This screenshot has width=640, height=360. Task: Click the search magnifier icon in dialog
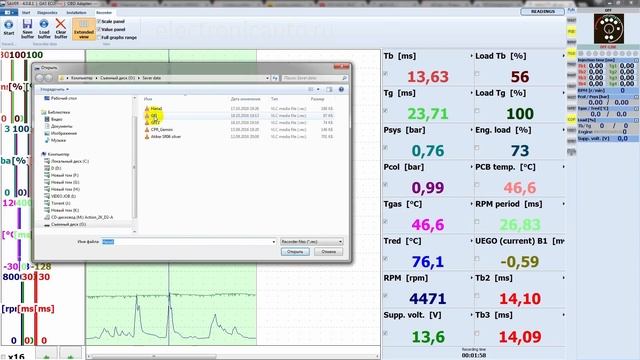[x=344, y=78]
